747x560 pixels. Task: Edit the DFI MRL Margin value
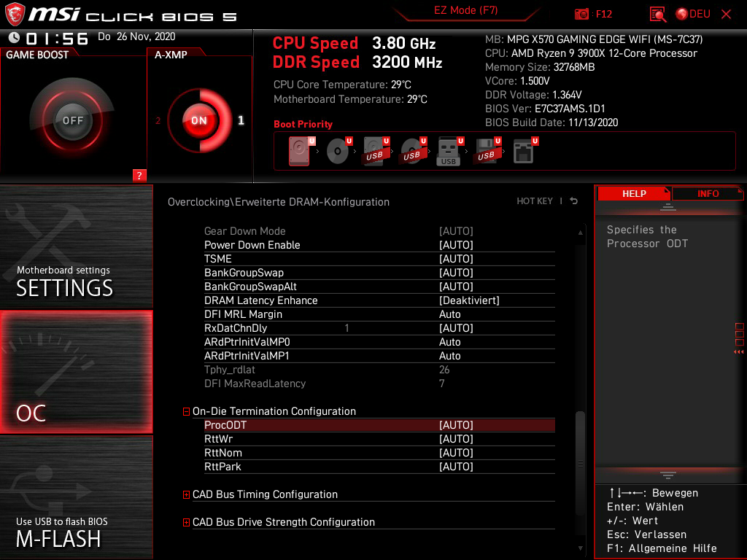(449, 314)
